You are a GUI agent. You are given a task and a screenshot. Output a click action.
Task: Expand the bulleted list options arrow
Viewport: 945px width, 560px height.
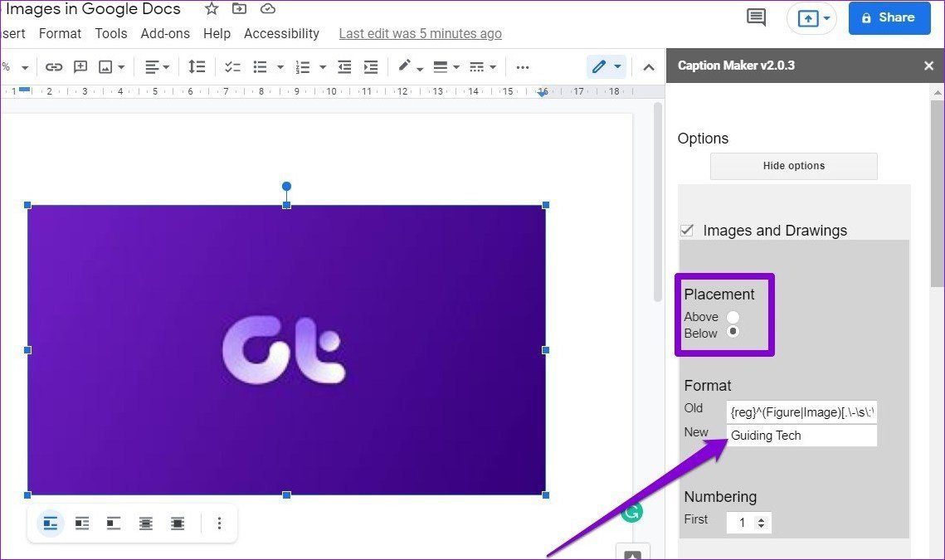tap(280, 67)
